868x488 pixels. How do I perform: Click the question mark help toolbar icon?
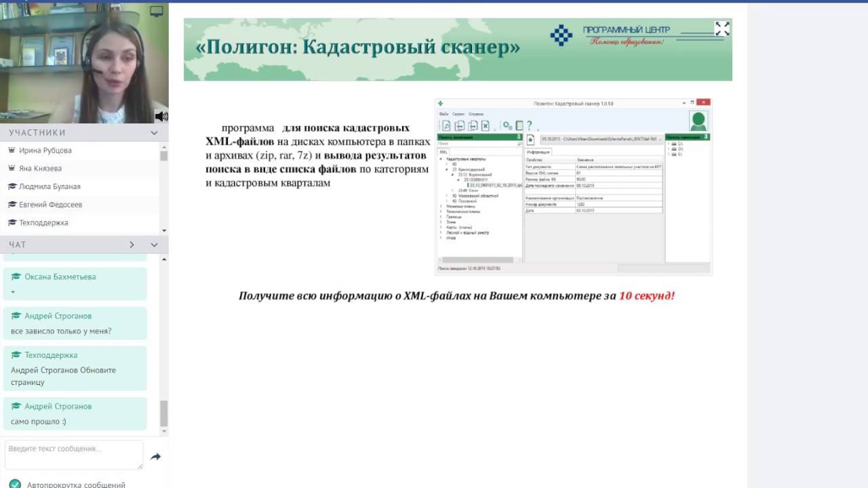click(x=530, y=125)
